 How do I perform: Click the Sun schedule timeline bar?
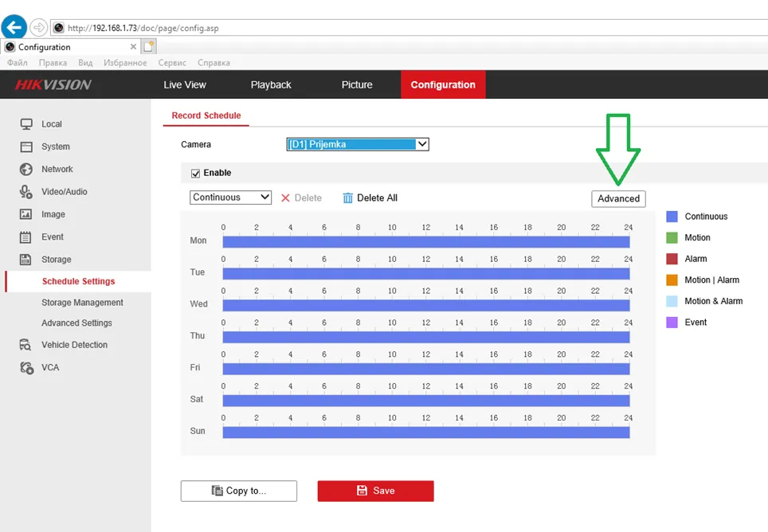(426, 432)
